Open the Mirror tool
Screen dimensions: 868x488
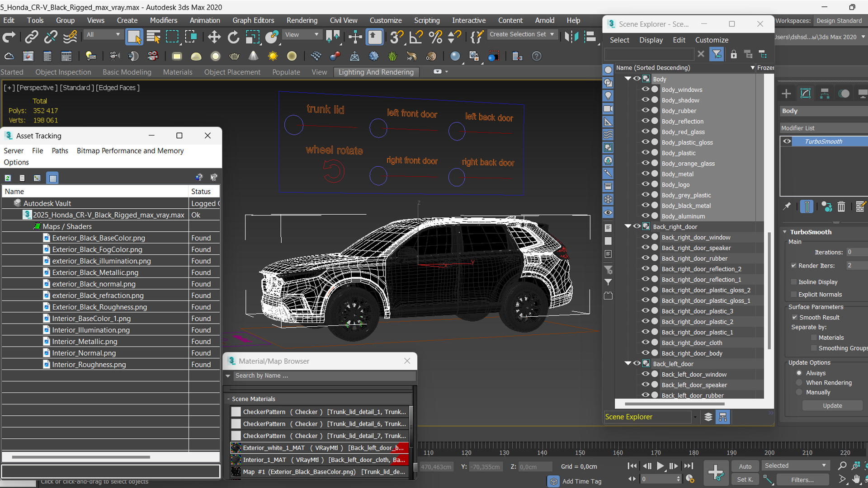click(x=571, y=37)
